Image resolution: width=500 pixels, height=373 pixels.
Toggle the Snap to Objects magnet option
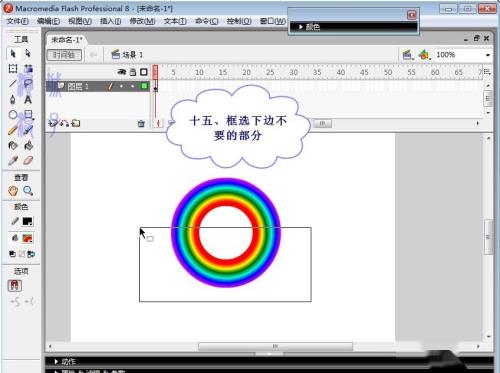(15, 286)
